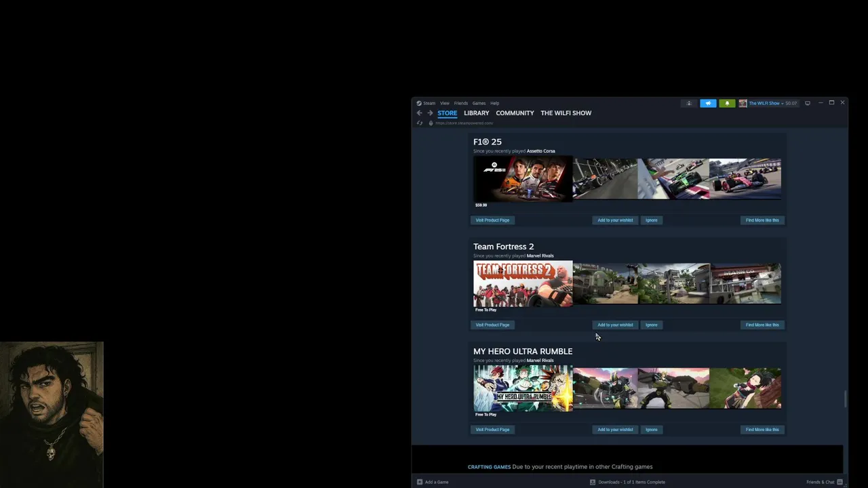Screen dimensions: 868x488
Task: Add Team Fortress 2 to your wishlist
Action: coord(615,325)
